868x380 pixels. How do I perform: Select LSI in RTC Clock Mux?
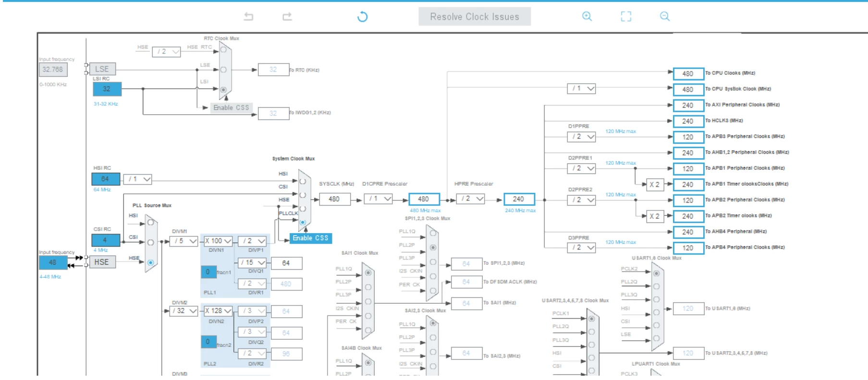[x=223, y=90]
